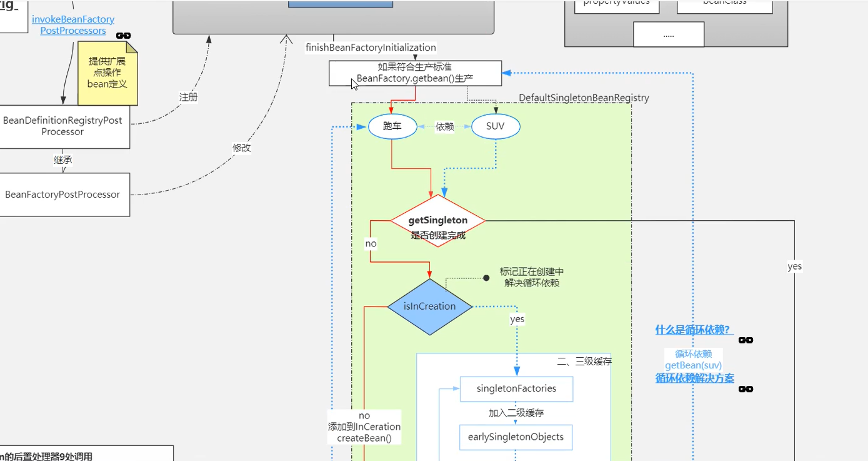Click the finishBeanFactoryInitialization label
Screen dimensions: 868x461
[370, 47]
